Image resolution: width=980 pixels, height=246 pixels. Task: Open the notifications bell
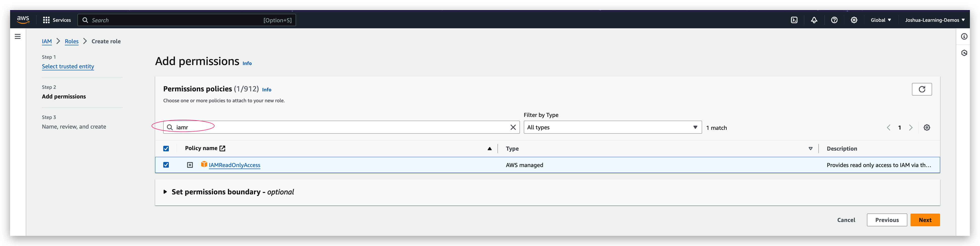click(x=814, y=20)
